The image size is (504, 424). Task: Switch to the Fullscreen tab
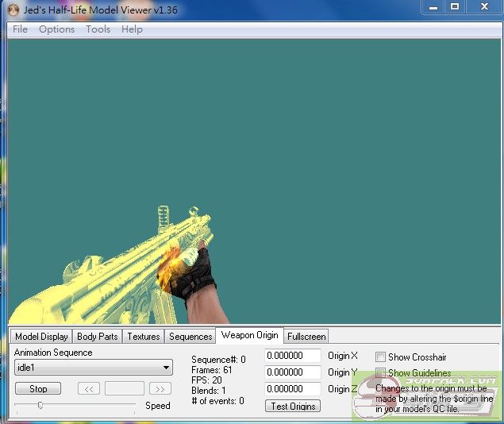point(306,337)
